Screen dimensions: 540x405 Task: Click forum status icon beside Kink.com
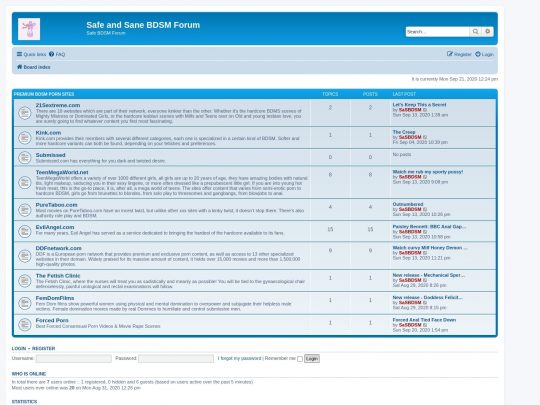pos(25,138)
